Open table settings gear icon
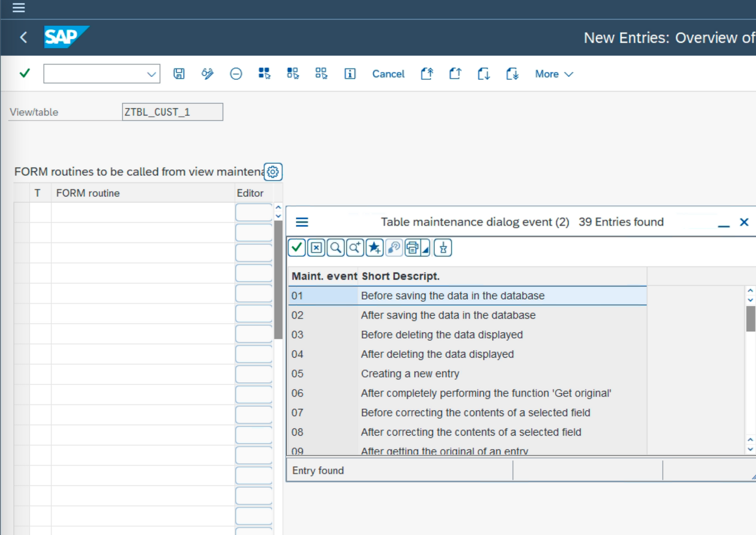756x535 pixels. [273, 172]
